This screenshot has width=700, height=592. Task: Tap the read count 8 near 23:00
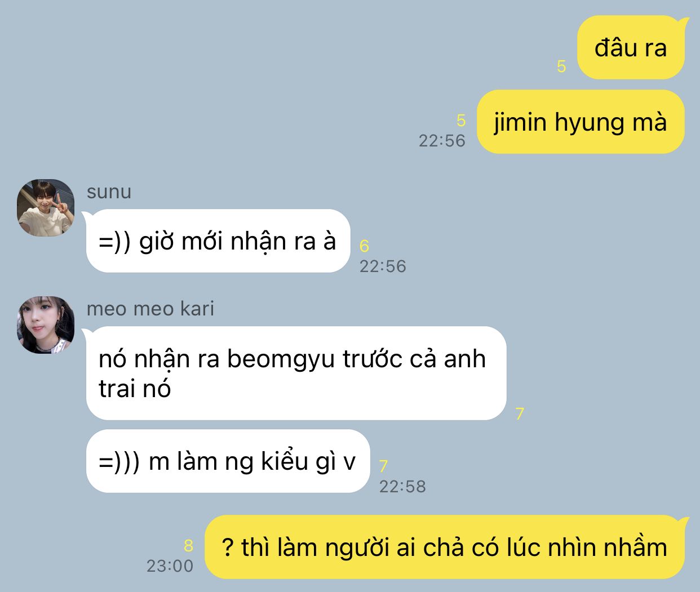pyautogui.click(x=188, y=545)
